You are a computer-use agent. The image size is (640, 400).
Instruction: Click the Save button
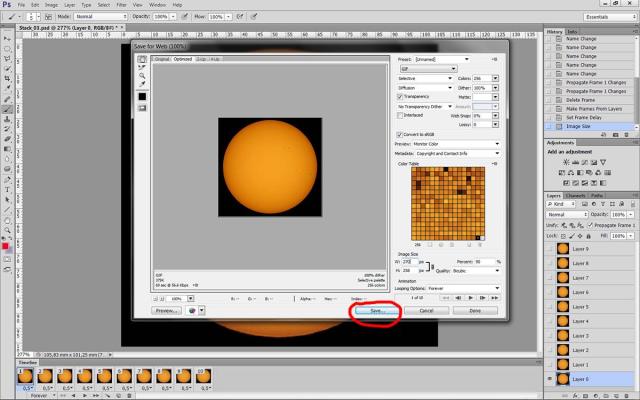pos(376,311)
